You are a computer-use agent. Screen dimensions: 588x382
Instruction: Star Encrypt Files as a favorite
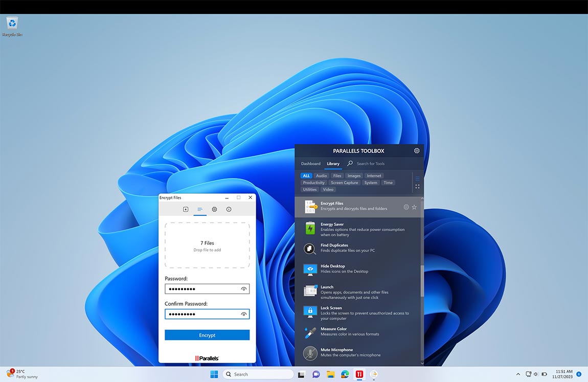coord(414,207)
